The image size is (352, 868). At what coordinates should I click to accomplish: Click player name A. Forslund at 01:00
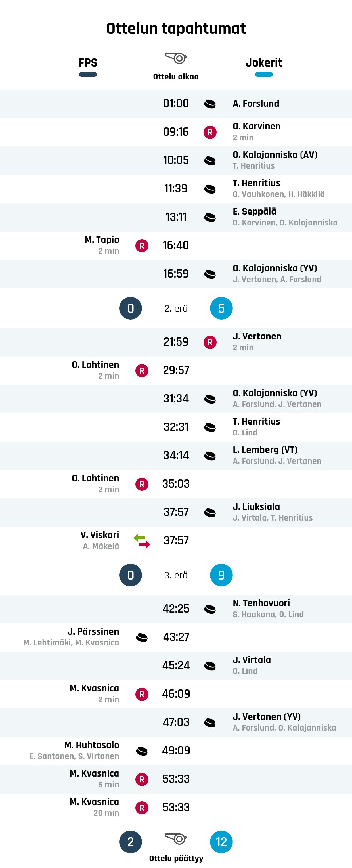[x=256, y=103]
